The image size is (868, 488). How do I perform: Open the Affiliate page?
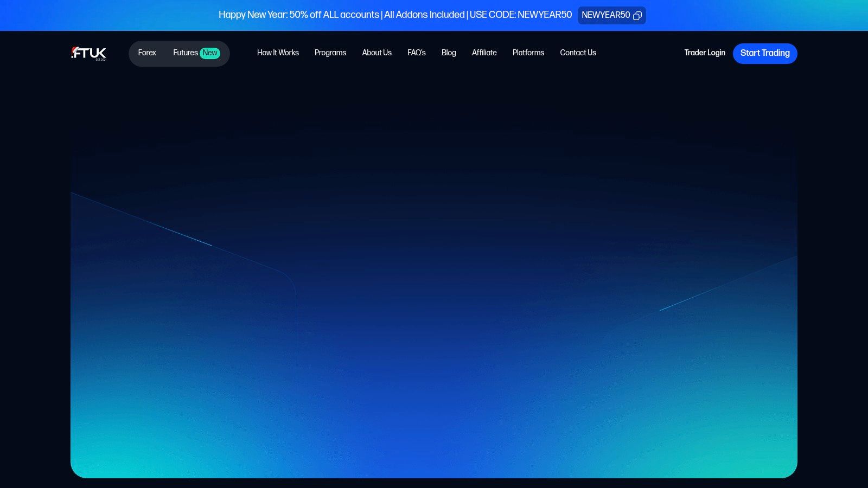point(484,53)
